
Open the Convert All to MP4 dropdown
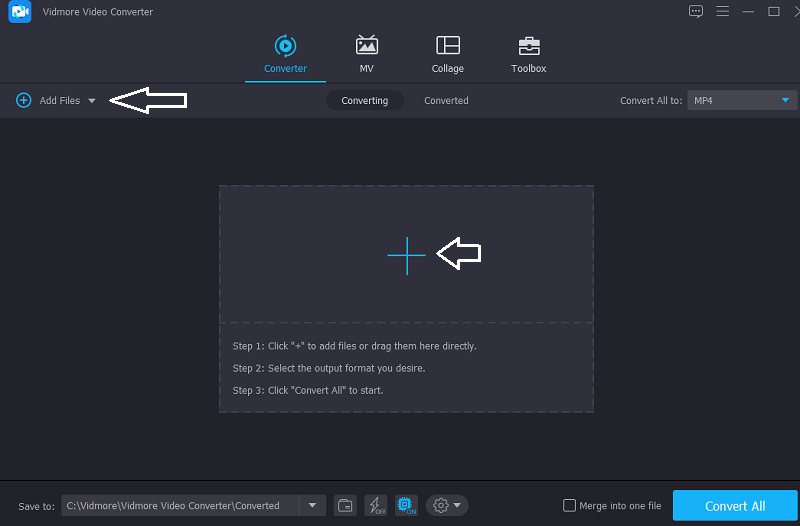coord(741,101)
